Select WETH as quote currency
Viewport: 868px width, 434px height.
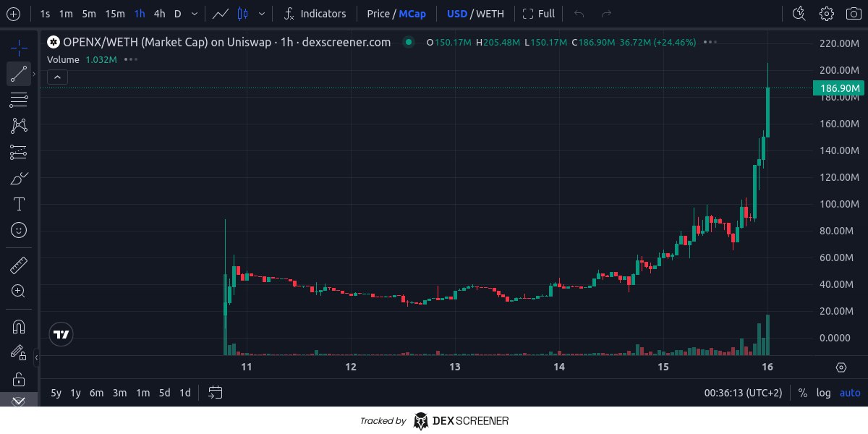pos(490,14)
